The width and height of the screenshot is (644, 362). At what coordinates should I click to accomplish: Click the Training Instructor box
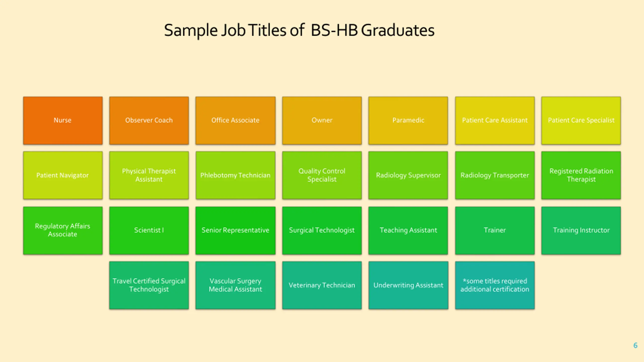[581, 230]
